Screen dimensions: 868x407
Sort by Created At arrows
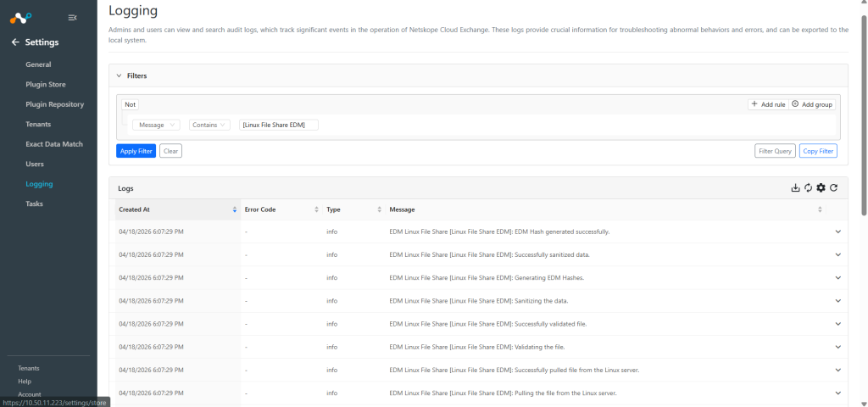[235, 210]
